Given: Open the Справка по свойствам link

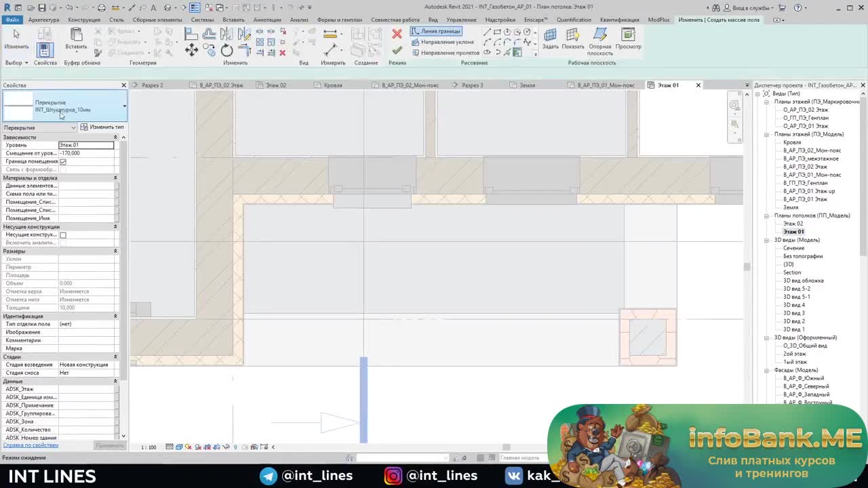Looking at the screenshot, I should pos(31,445).
